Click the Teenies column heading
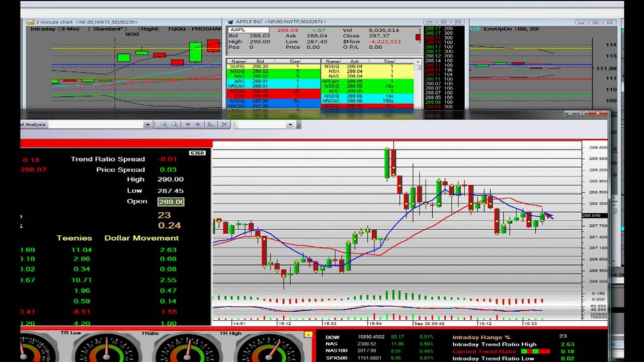Viewport: 644px width, 362px height. pos(74,238)
